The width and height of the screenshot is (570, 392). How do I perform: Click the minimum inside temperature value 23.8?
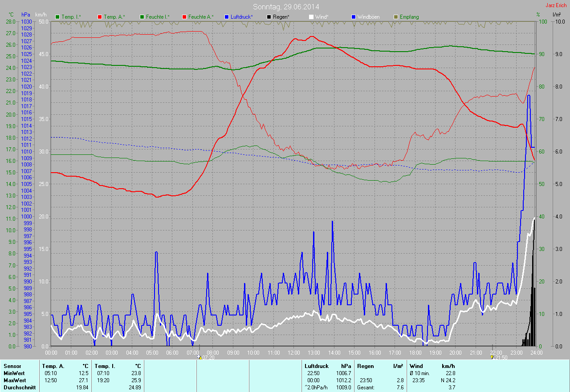[136, 373]
